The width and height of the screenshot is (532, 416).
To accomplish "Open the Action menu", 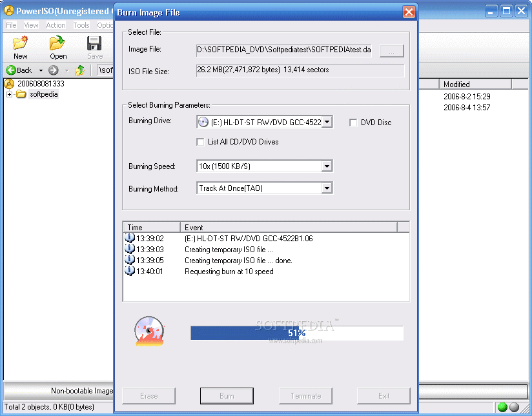I will coord(56,25).
